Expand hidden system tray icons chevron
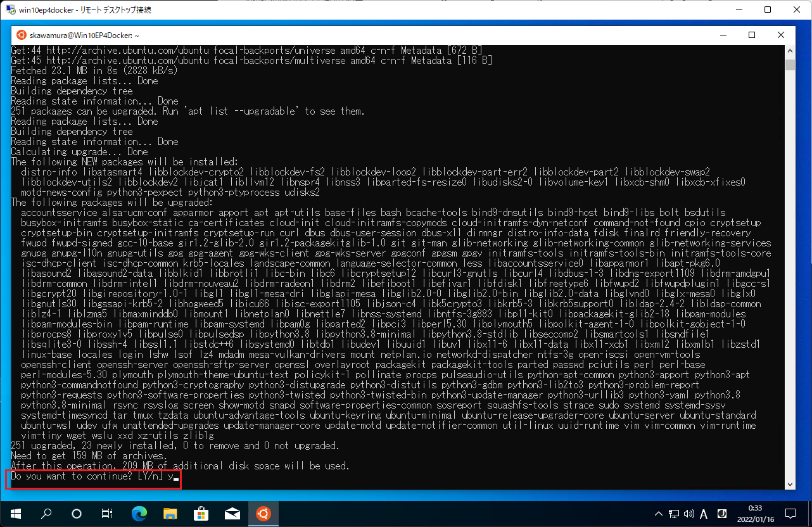 659,513
